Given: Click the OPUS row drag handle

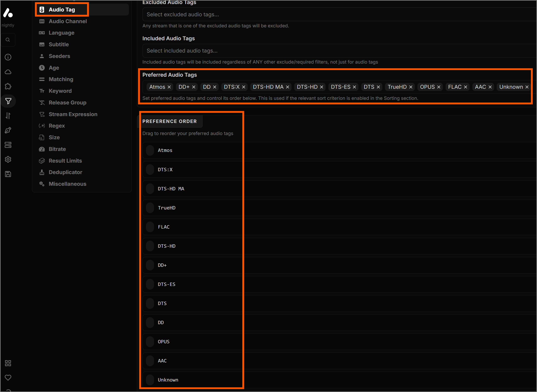Looking at the screenshot, I should pos(150,342).
